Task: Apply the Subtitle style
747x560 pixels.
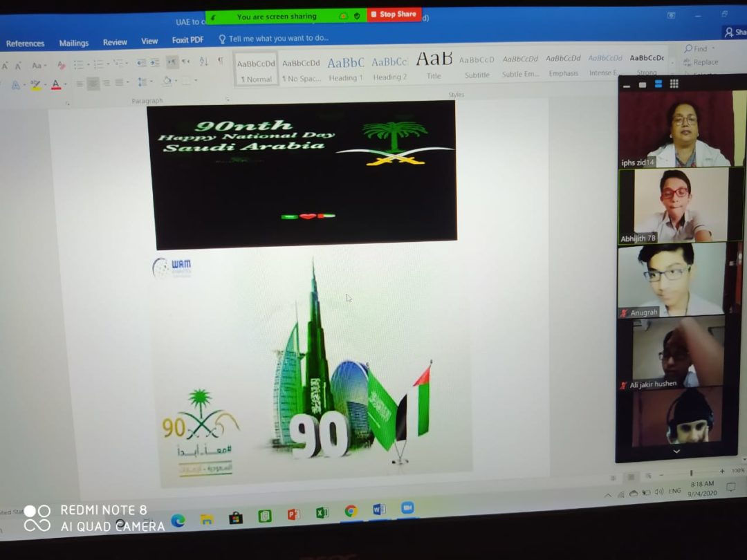Action: pos(477,66)
